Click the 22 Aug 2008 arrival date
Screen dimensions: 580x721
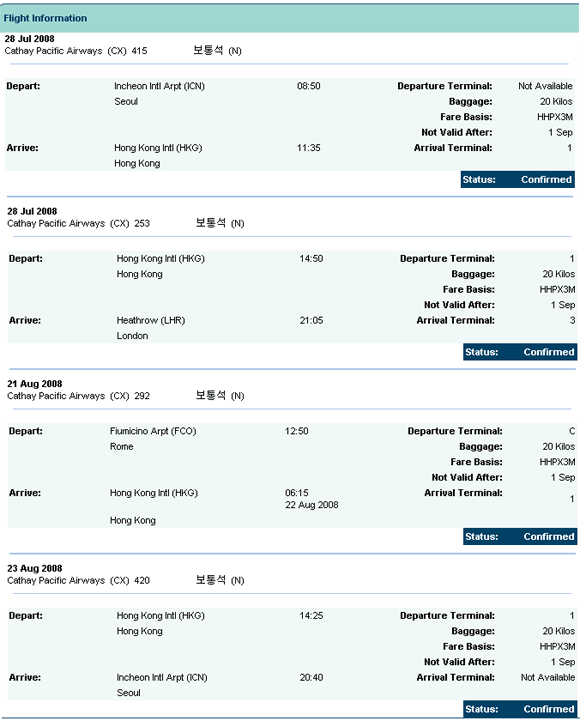pyautogui.click(x=311, y=505)
